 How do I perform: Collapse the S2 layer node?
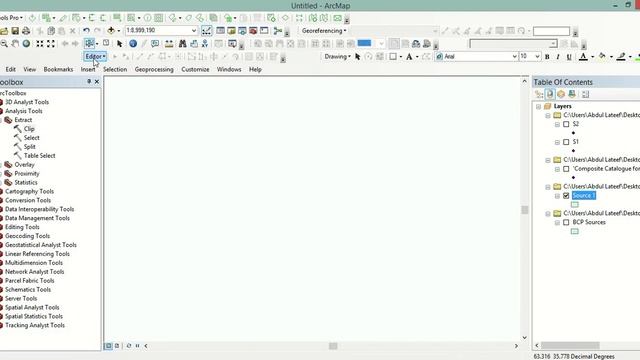coord(557,124)
